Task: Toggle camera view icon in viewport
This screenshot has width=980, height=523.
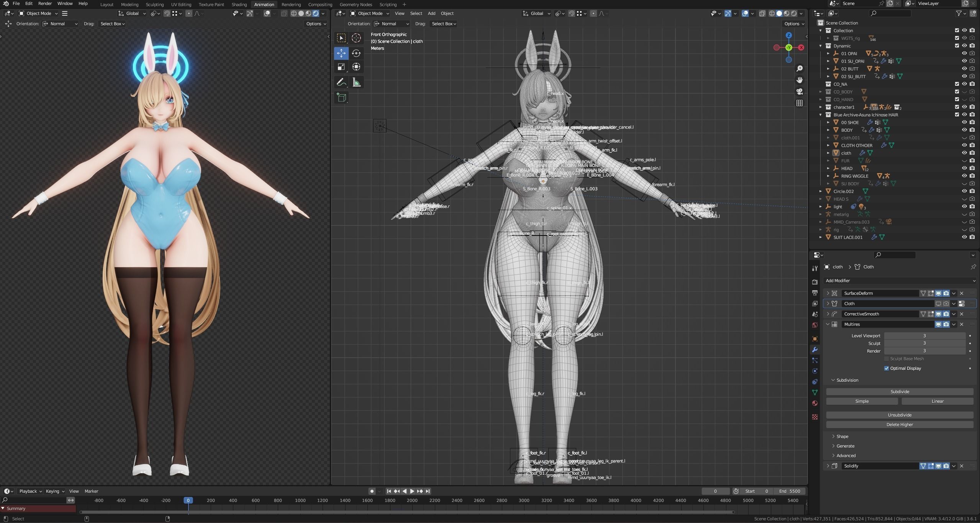Action: coord(800,92)
